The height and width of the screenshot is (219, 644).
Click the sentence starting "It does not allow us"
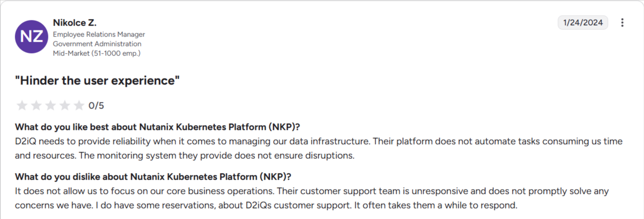click(145, 192)
